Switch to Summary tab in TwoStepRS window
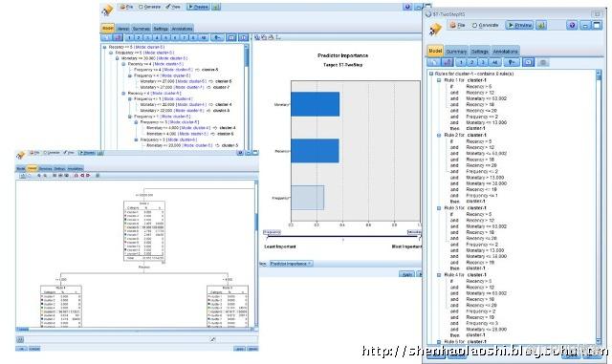The height and width of the screenshot is (364, 612). tap(456, 52)
